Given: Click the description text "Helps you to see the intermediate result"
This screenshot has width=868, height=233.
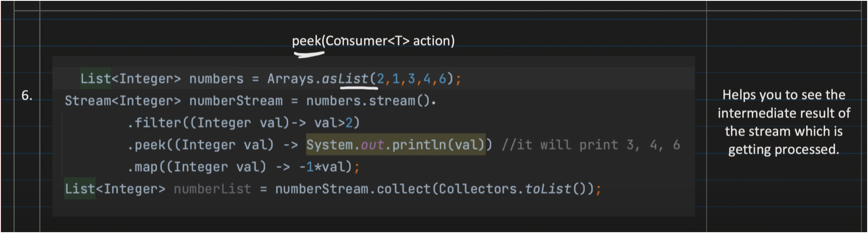Looking at the screenshot, I should (x=783, y=104).
